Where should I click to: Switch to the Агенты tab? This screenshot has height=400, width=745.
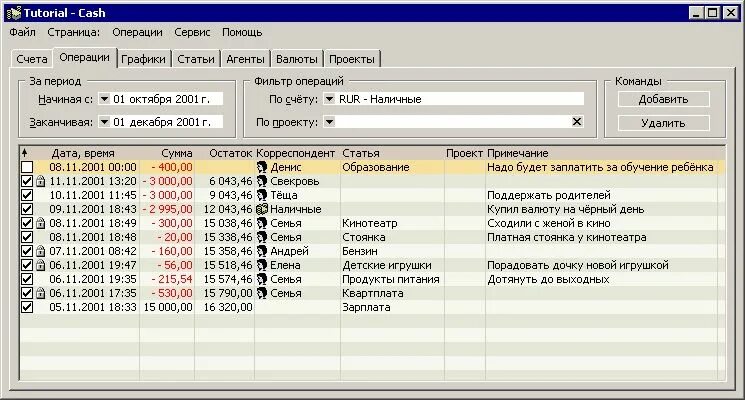245,59
